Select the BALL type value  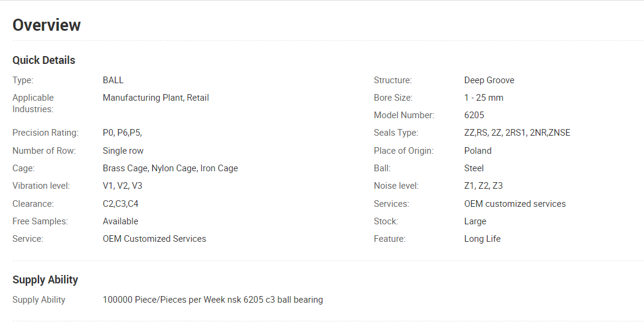[x=113, y=80]
